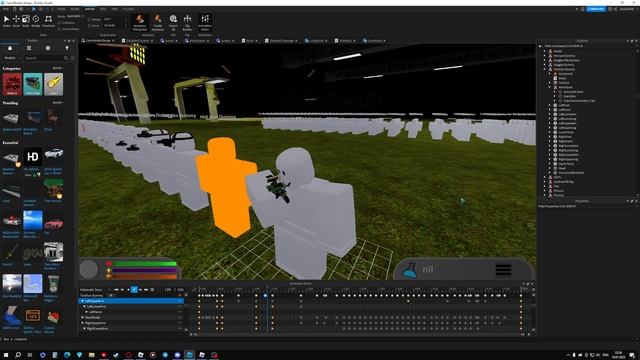
Task: Expand the RightLowerArm track
Action: (x=85, y=328)
